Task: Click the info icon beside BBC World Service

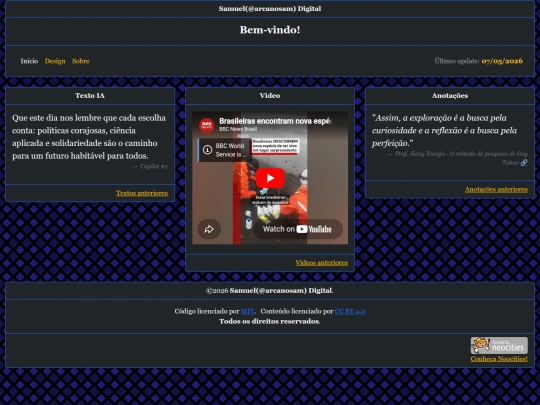Action: 207,150
